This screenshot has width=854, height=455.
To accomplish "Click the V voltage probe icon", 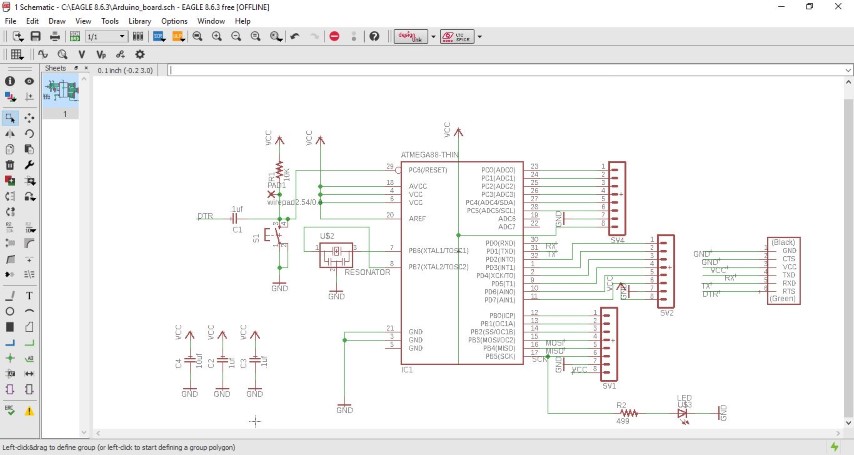I will tap(82, 54).
